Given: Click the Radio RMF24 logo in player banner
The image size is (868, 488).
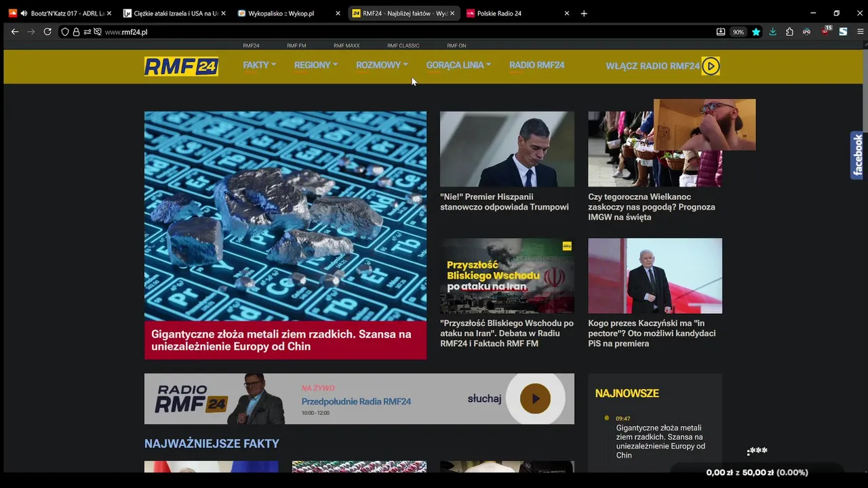Looking at the screenshot, I should [x=190, y=399].
